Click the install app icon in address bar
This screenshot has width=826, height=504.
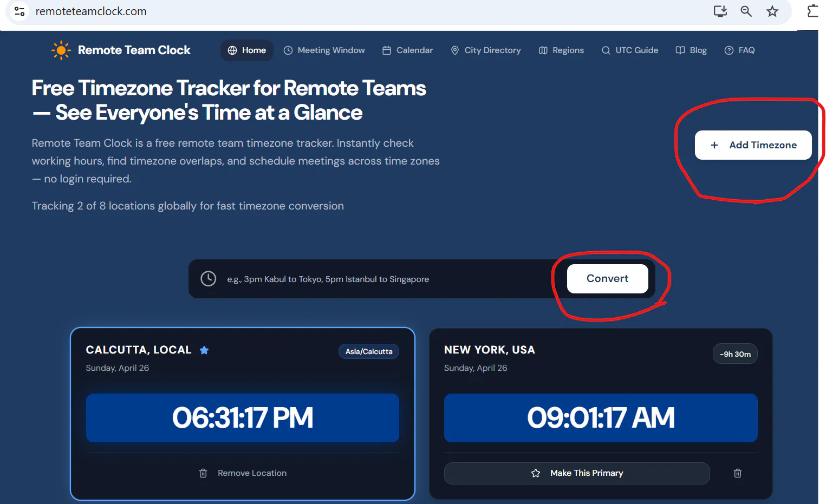click(720, 11)
